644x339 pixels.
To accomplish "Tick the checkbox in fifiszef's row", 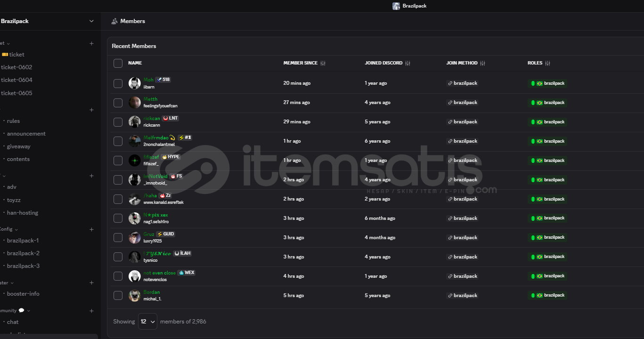I will (118, 161).
